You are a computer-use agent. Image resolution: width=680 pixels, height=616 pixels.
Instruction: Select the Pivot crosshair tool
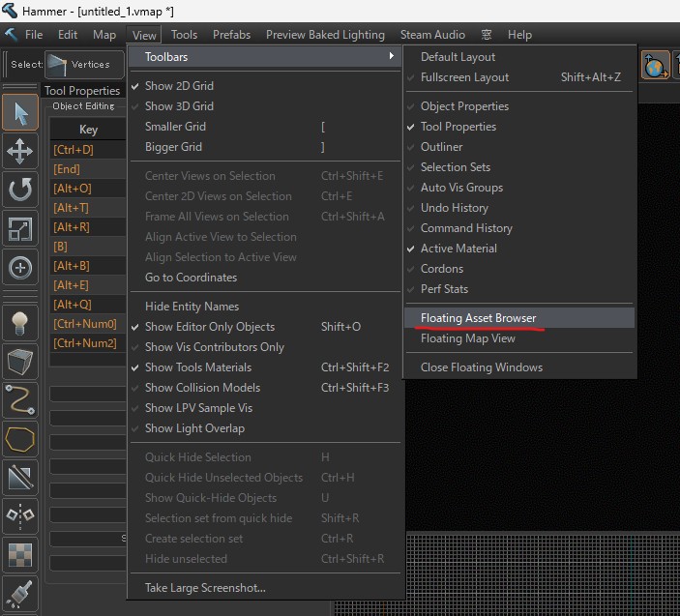coord(20,268)
